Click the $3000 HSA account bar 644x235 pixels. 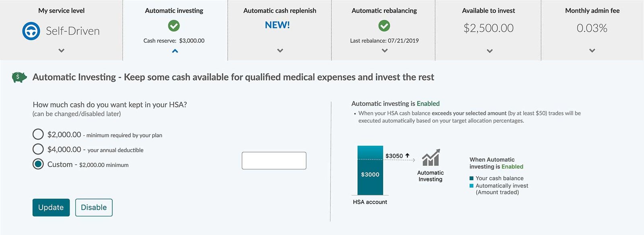[x=370, y=174]
